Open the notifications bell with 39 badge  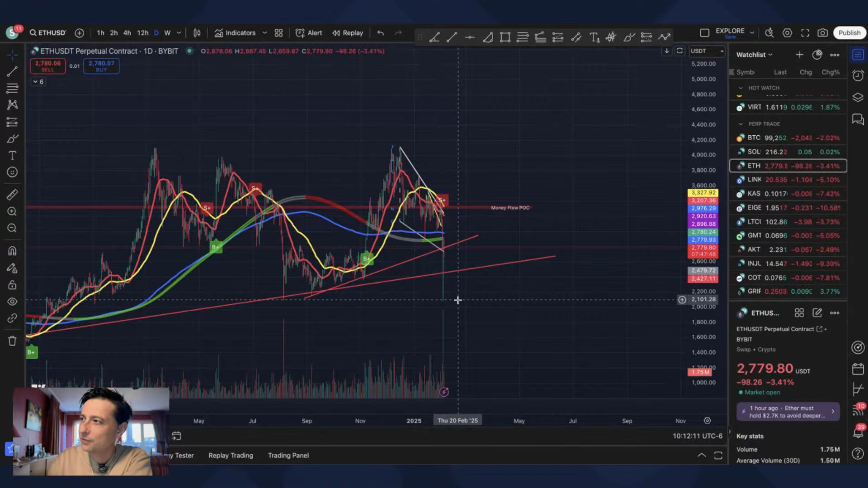pyautogui.click(x=858, y=432)
